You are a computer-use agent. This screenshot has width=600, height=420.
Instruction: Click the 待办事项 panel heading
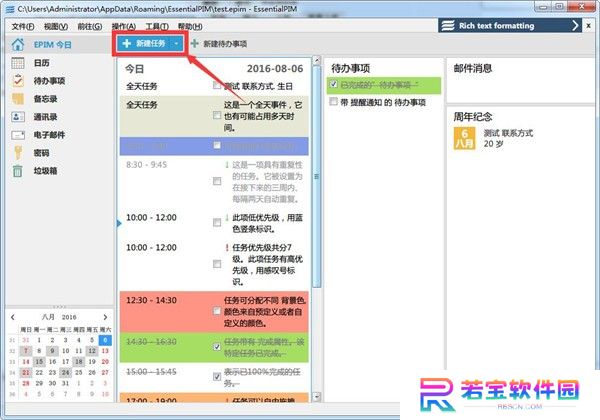pos(350,68)
